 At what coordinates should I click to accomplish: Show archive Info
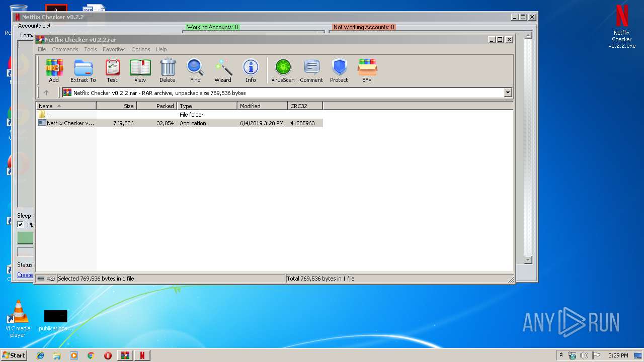point(251,70)
